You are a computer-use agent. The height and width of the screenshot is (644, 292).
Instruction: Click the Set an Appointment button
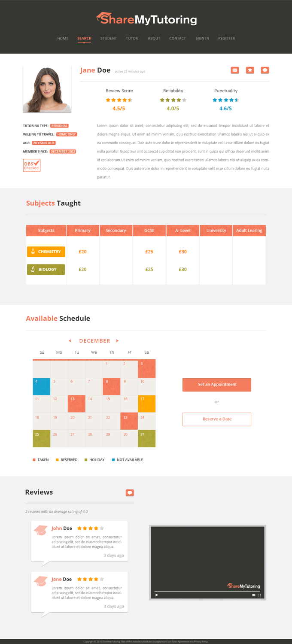(x=216, y=385)
